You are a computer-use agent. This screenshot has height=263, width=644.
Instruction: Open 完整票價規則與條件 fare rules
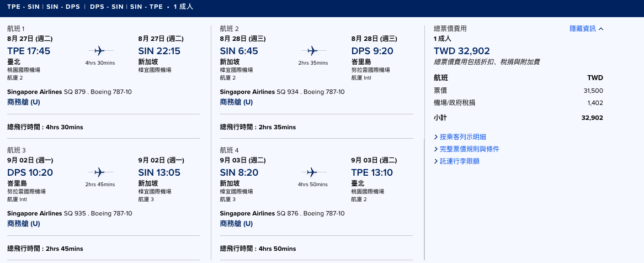(470, 149)
